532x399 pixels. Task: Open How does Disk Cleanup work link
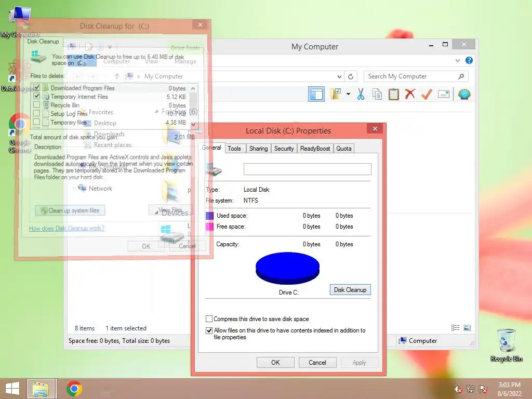67,229
